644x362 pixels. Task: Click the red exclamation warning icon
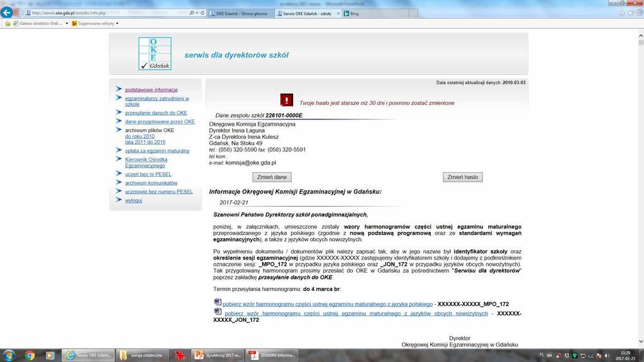coord(287,100)
